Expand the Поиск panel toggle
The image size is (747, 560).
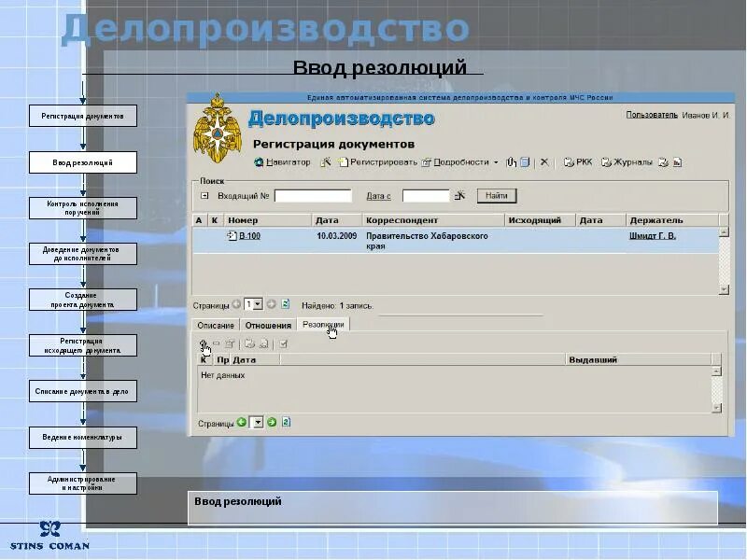point(204,196)
